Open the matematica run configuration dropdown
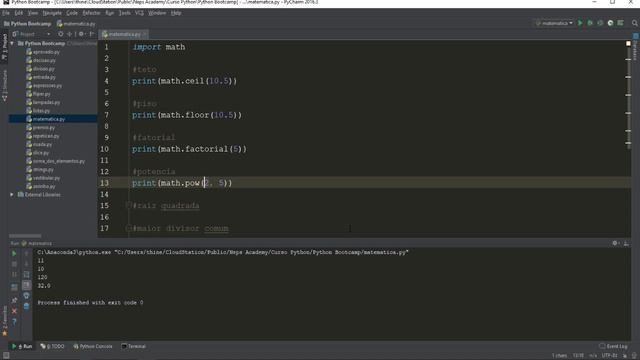Screen dimensions: 640x360 [x=554, y=23]
